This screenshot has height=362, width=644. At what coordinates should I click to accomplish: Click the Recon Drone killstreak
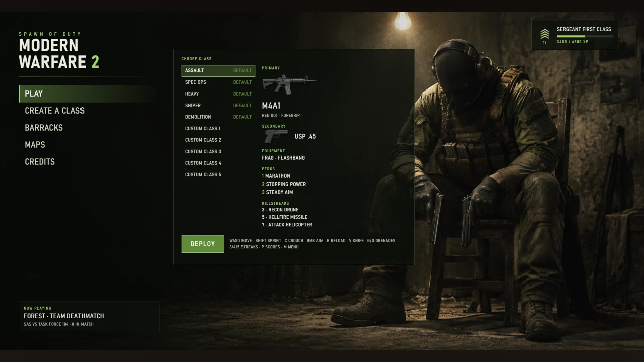click(x=280, y=210)
